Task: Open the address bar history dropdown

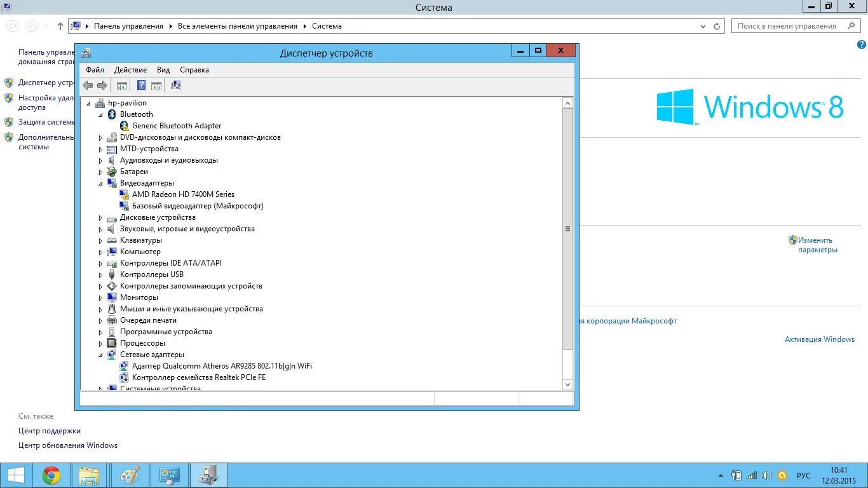Action: click(x=703, y=26)
